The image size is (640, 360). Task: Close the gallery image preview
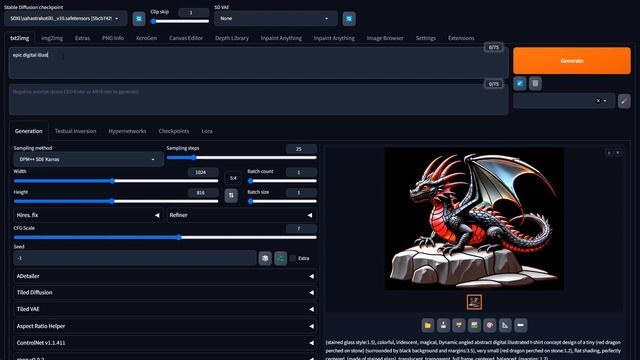(x=618, y=153)
